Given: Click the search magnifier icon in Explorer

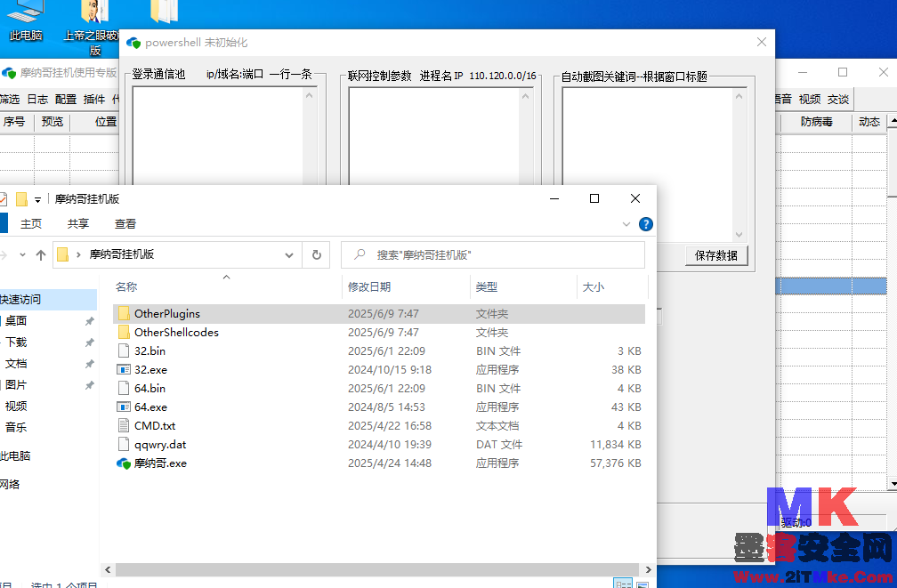Looking at the screenshot, I should (x=360, y=254).
